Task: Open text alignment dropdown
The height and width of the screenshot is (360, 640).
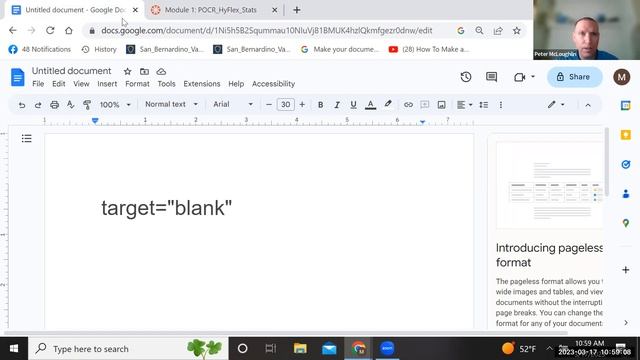Action: point(464,105)
